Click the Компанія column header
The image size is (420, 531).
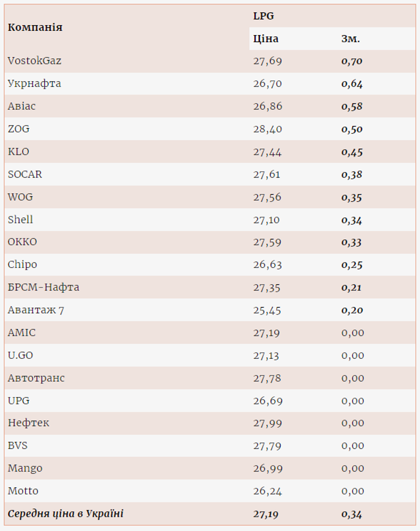tap(35, 27)
